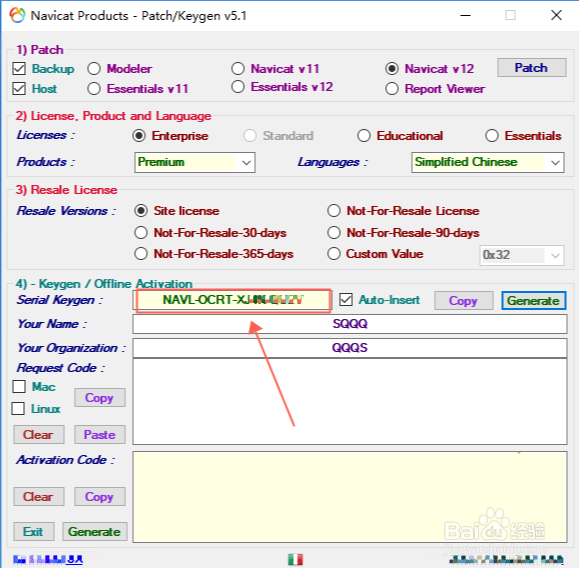Viewport: 579px width, 570px height.
Task: Click the Serial Keygen field
Action: [x=233, y=301]
